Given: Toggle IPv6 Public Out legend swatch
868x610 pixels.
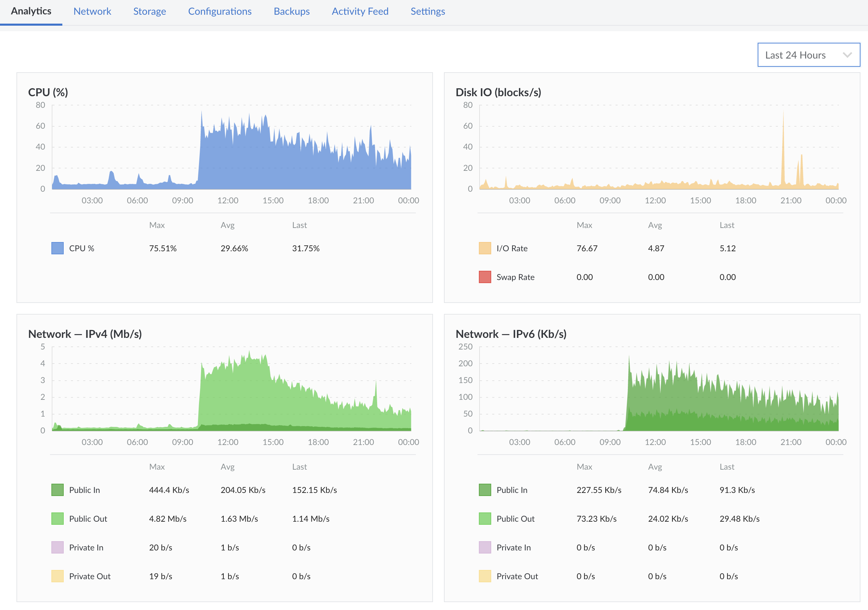Looking at the screenshot, I should [485, 519].
